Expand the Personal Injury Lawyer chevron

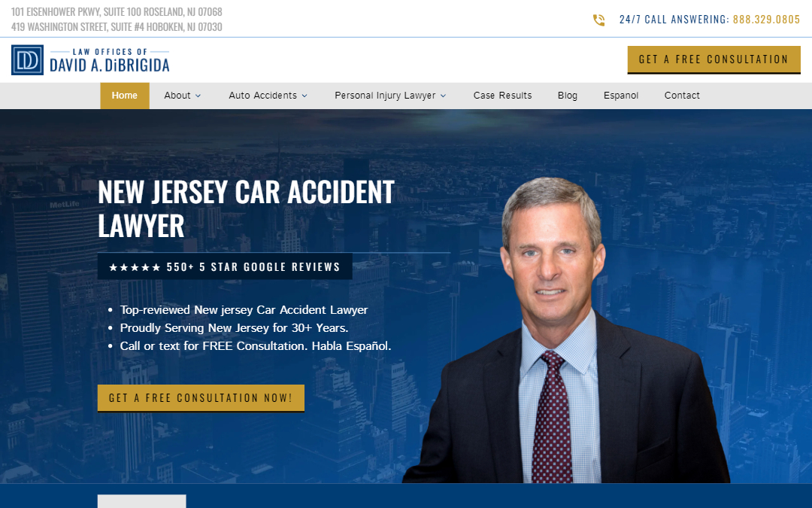(444, 96)
